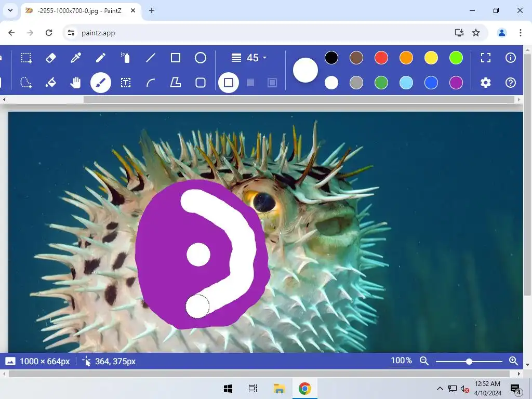Select the Airbrush spray tool
Viewport: 532px width, 399px height.
126,58
